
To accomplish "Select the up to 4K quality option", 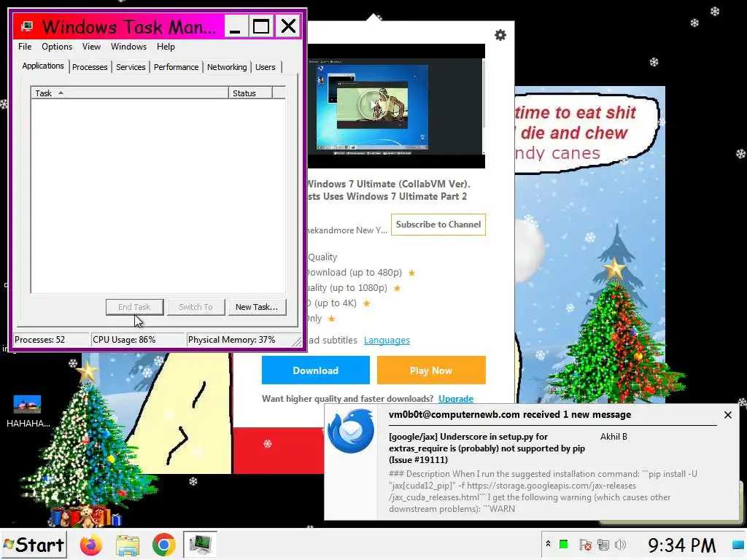I will (332, 303).
